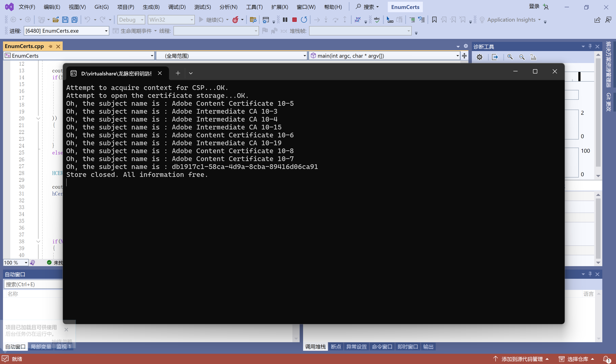Image resolution: width=616 pixels, height=364 pixels.
Task: Expand the process EnumCerts.exe dropdown
Action: [106, 31]
